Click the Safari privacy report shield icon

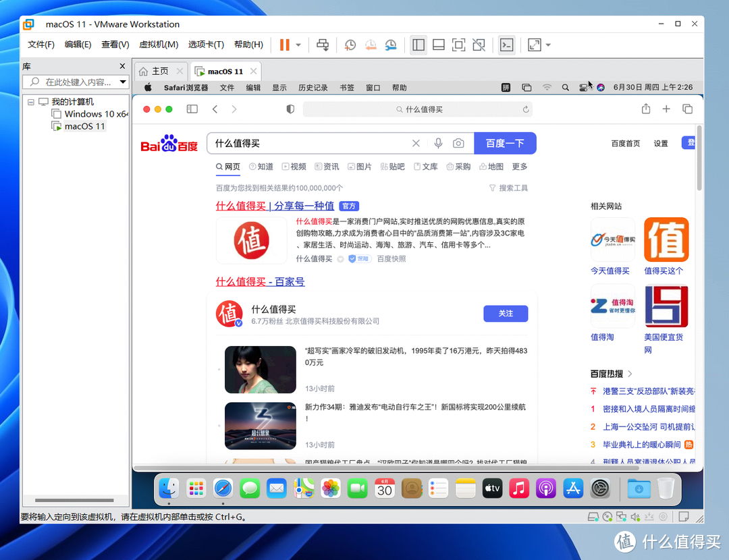(290, 109)
